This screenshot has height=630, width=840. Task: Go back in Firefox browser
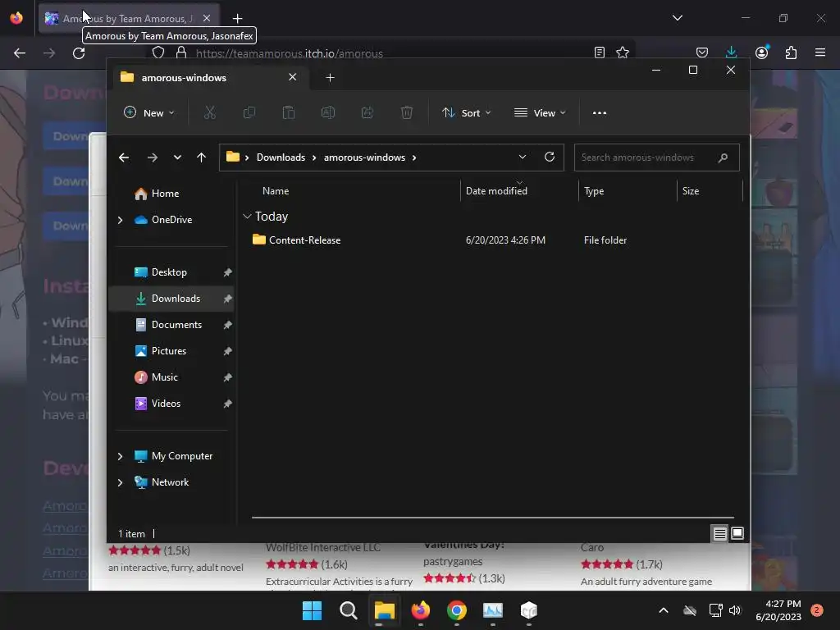20,53
